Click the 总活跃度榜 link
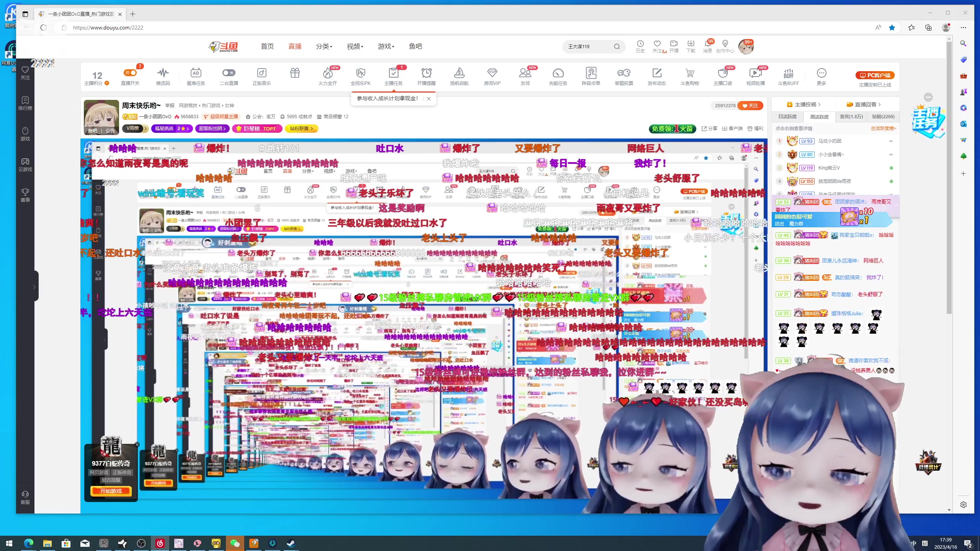 (883, 129)
